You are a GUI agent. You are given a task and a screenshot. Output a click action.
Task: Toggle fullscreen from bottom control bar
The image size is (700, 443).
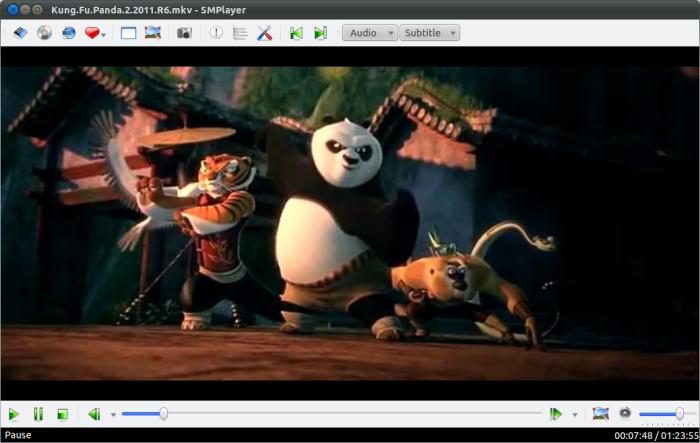600,414
